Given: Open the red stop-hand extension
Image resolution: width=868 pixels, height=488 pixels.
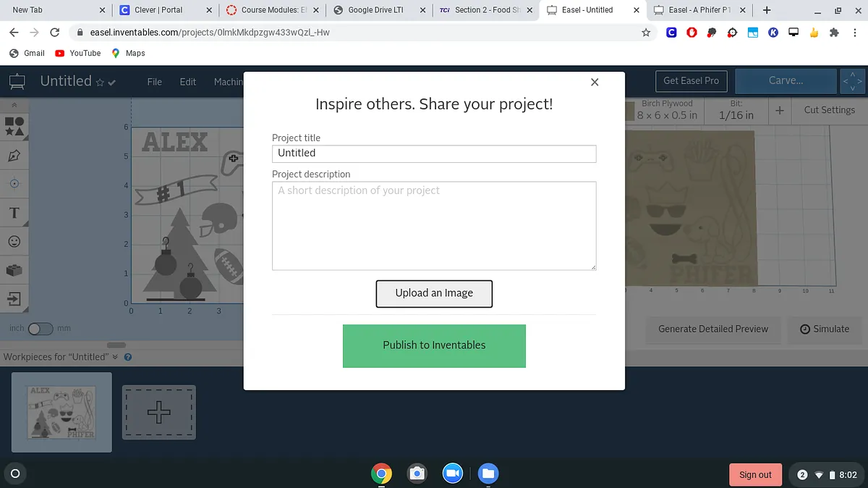Looking at the screenshot, I should [692, 33].
